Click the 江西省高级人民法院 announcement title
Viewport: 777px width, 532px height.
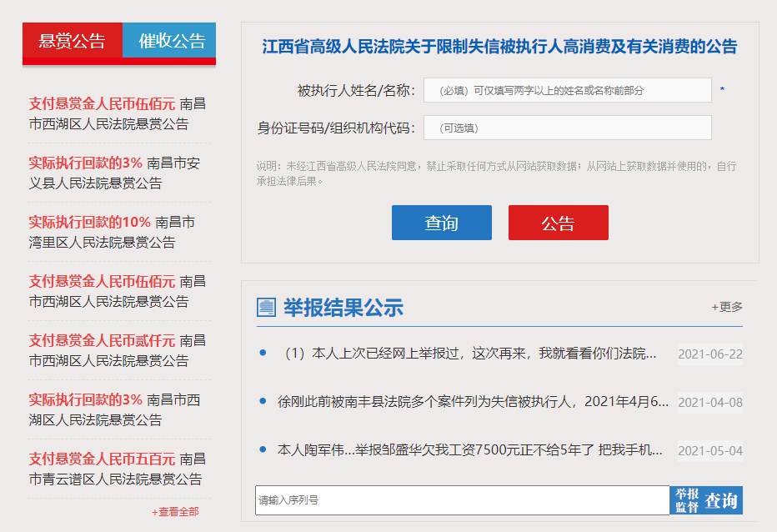click(499, 47)
